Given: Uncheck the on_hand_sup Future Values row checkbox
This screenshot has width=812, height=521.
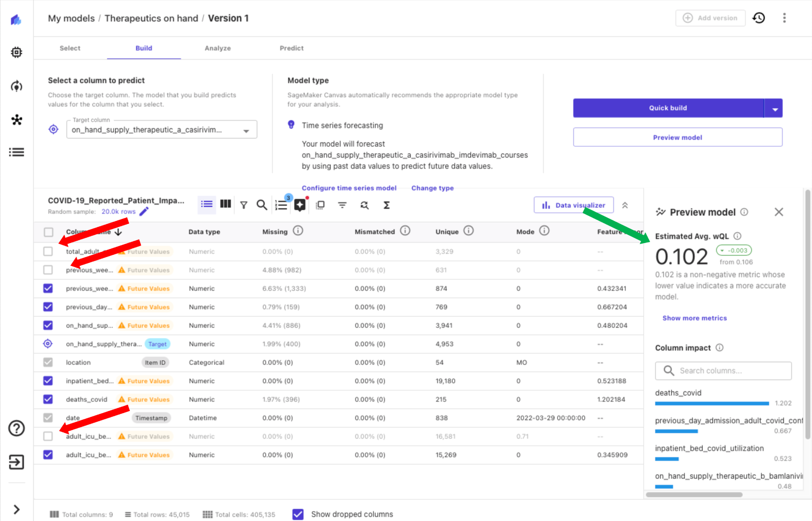Looking at the screenshot, I should click(x=48, y=325).
